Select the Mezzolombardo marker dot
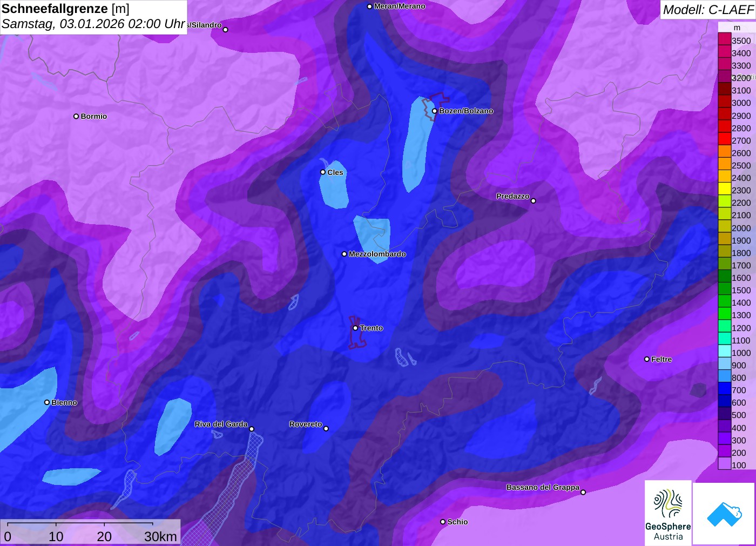756x546 pixels. 345,254
